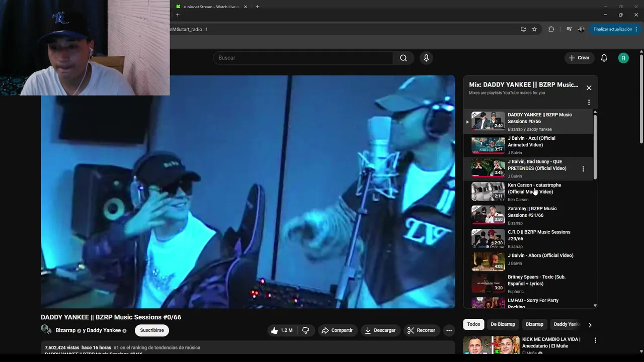The height and width of the screenshot is (362, 644).
Task: Click the video title below player
Action: point(111,317)
